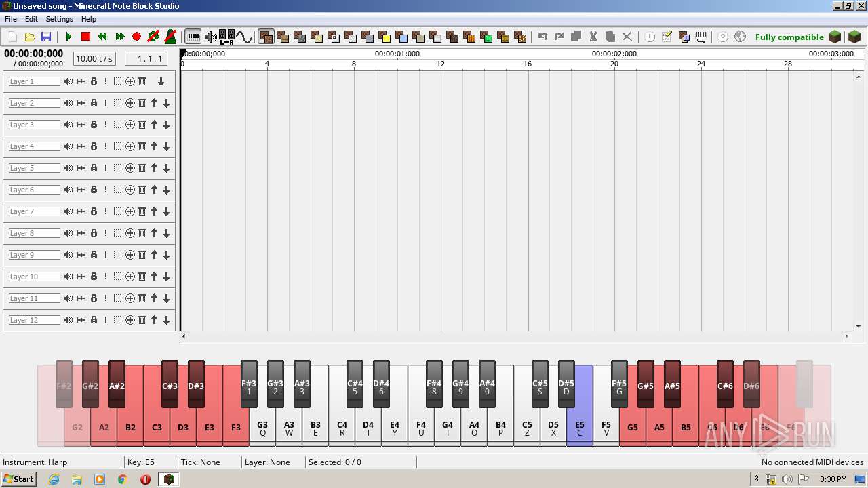Select the wood planks block instrument

(283, 37)
